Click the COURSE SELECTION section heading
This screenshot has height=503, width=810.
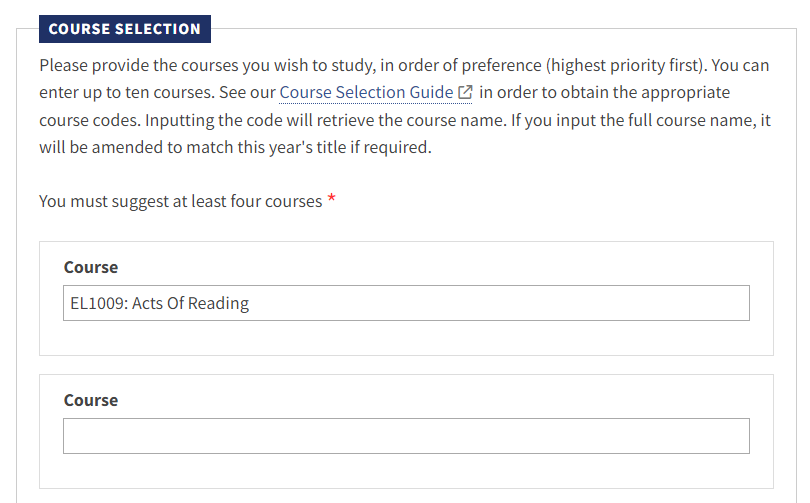pos(125,29)
